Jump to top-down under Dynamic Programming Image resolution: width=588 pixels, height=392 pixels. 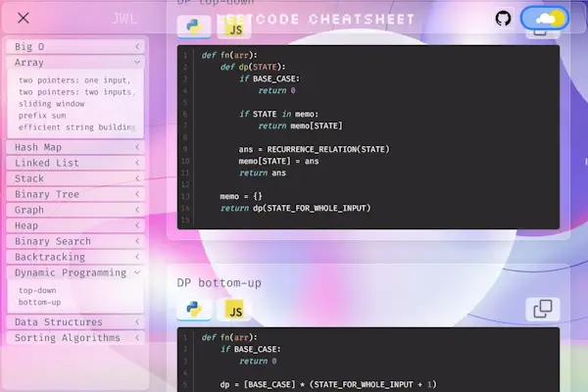click(x=39, y=290)
